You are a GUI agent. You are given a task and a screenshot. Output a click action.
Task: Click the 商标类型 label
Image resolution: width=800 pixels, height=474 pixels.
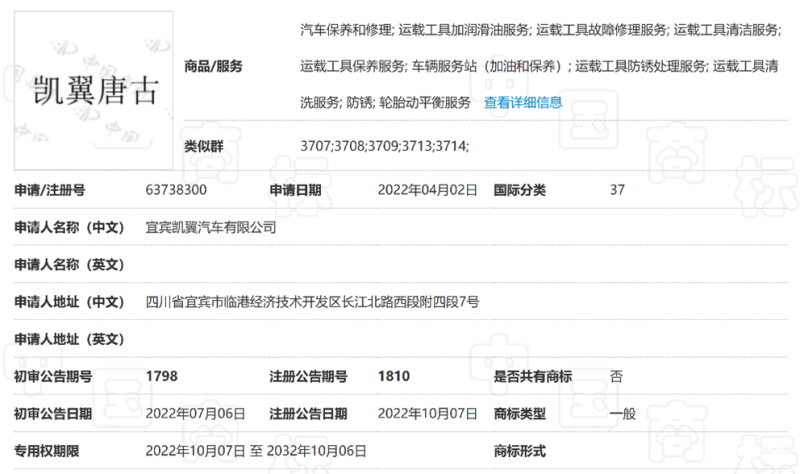519,414
